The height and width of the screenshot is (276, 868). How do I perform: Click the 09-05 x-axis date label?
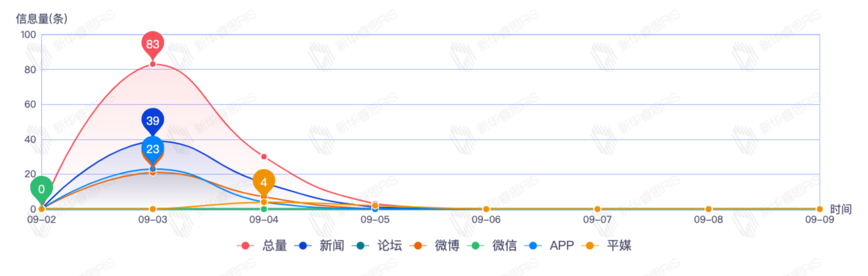(375, 220)
